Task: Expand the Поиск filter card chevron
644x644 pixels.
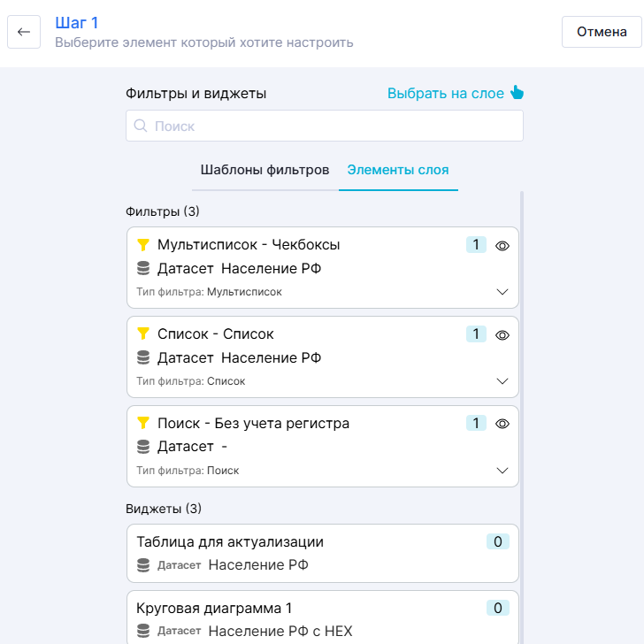Action: (502, 471)
